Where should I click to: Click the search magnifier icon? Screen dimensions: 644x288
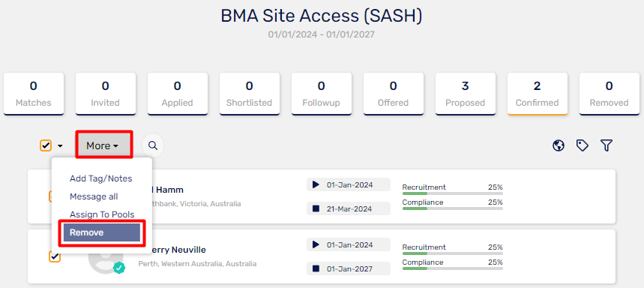point(153,145)
